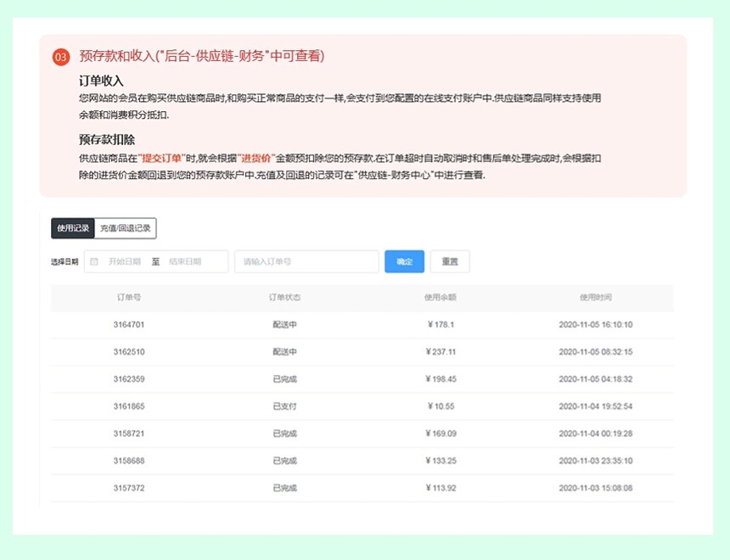Click the red "进货价" highlighted text
The image size is (730, 560).
tap(256, 159)
